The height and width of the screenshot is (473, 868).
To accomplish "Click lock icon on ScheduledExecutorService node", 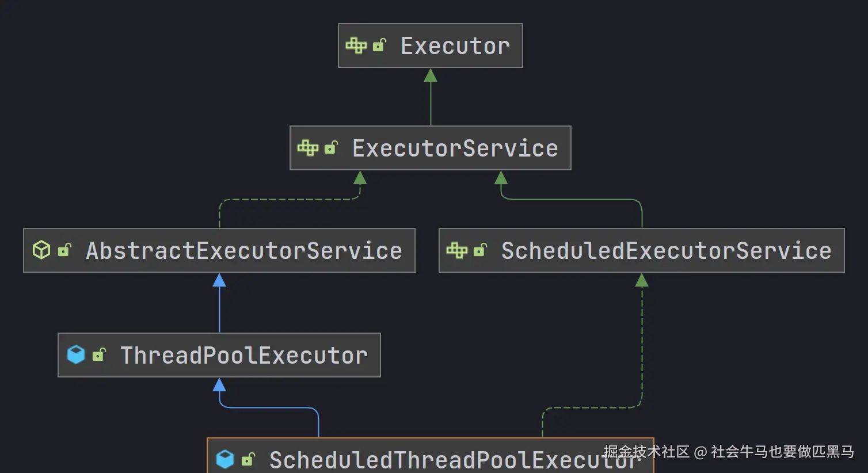I will (480, 250).
